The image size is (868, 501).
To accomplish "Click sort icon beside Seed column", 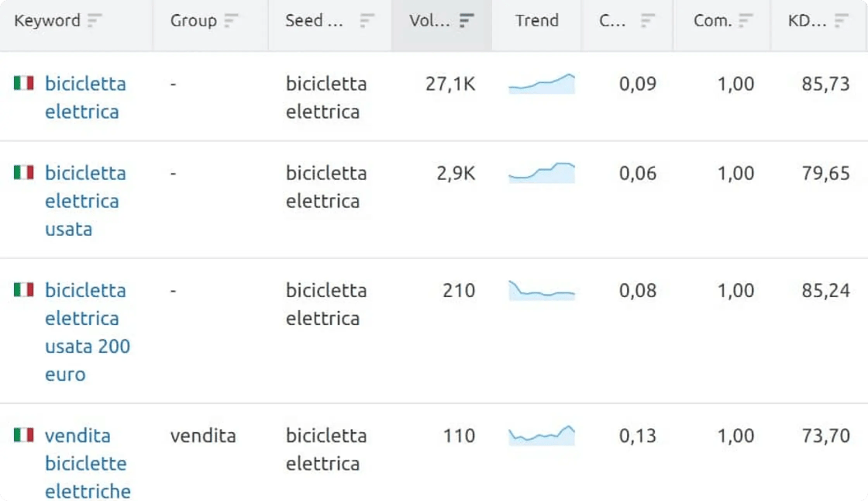I will tap(367, 20).
